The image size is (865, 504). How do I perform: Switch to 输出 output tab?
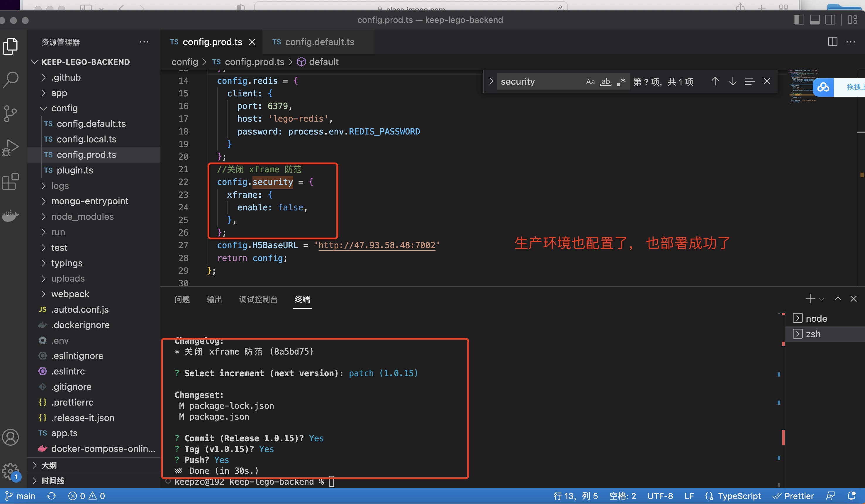(x=214, y=299)
